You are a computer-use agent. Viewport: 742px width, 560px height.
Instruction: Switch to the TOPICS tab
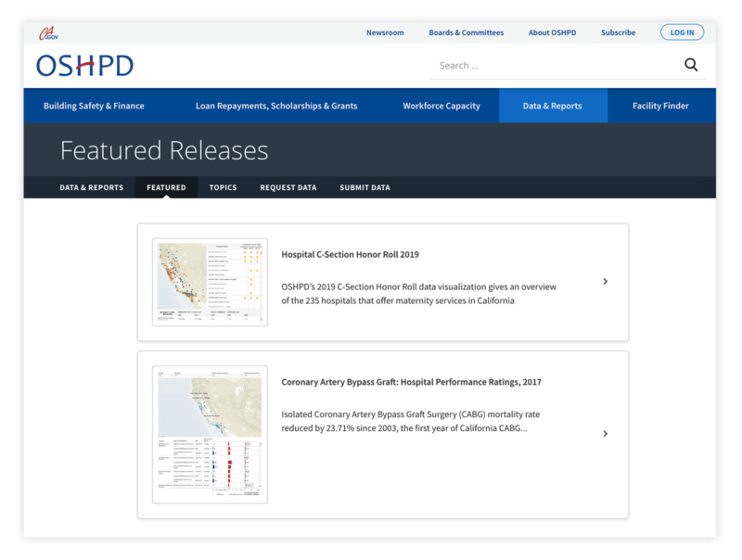pyautogui.click(x=223, y=187)
